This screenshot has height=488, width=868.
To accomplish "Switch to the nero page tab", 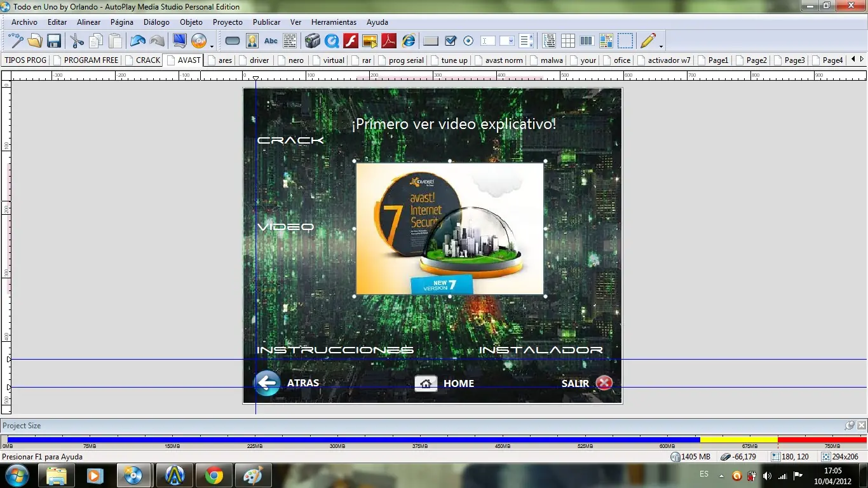I will [290, 60].
